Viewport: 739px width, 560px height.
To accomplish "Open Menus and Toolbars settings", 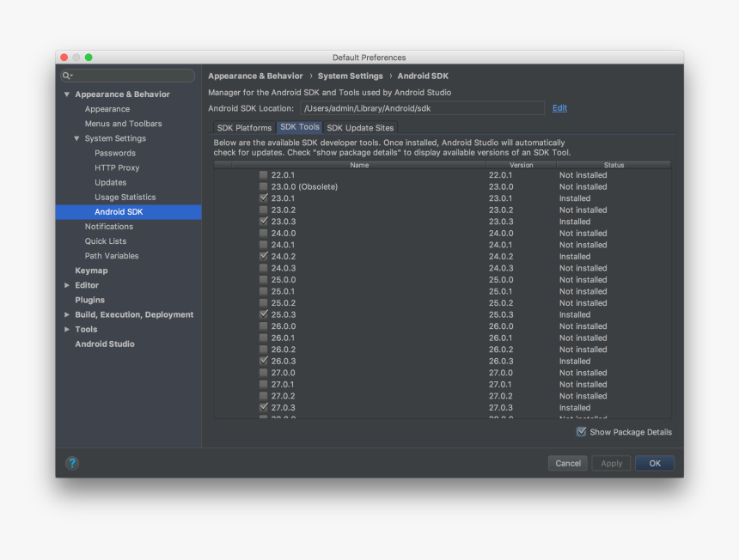I will pos(124,124).
